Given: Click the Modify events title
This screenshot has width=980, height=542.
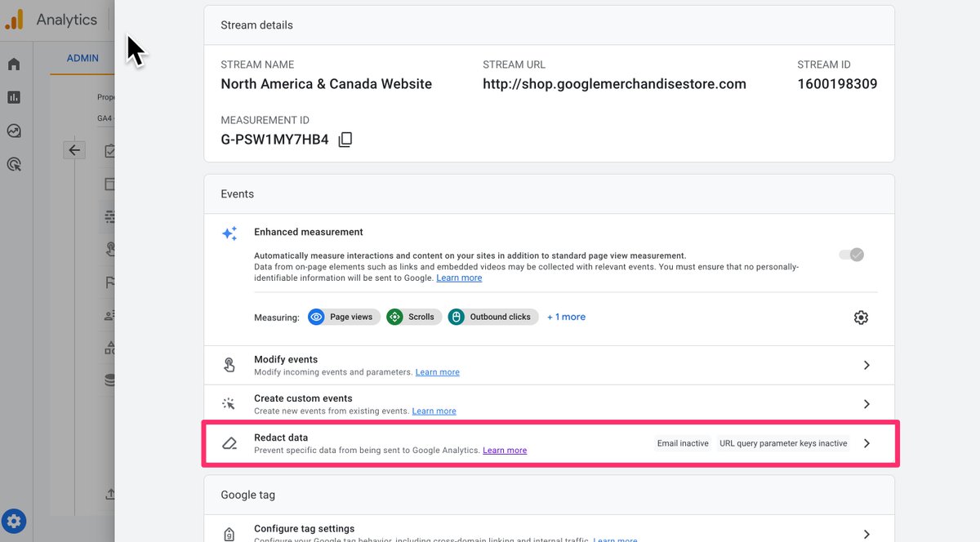Looking at the screenshot, I should coord(286,359).
